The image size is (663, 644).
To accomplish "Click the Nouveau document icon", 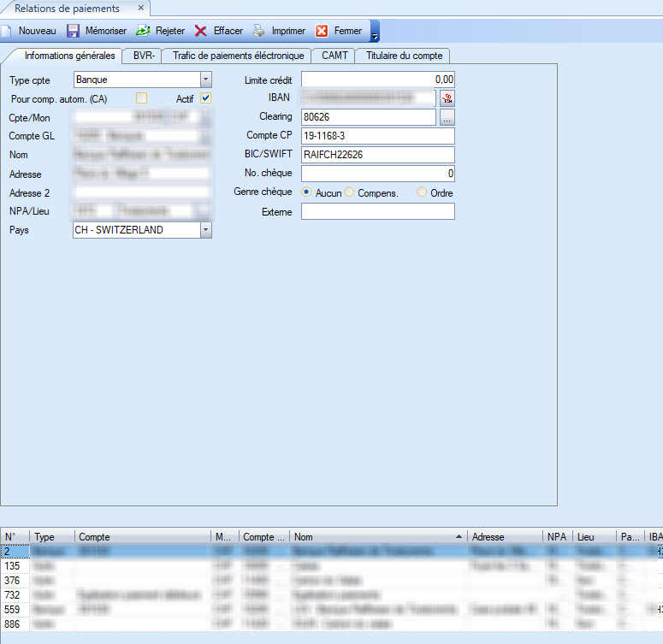I will pos(7,31).
